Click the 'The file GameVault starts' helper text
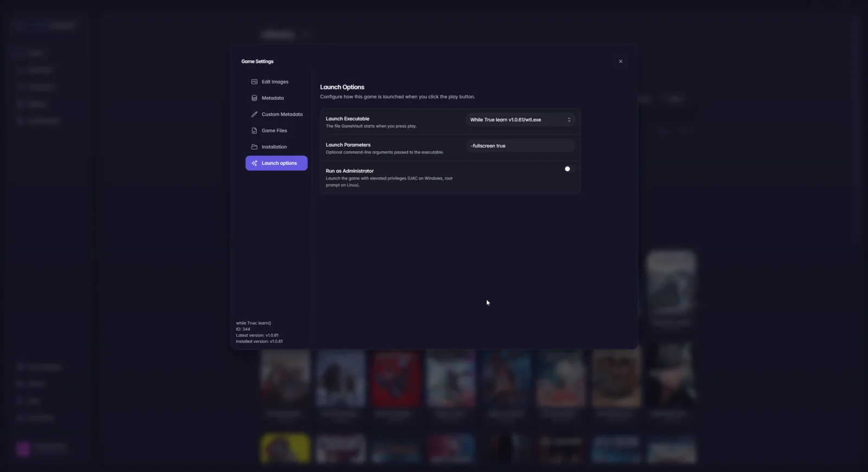Image resolution: width=868 pixels, height=472 pixels. coord(371,126)
